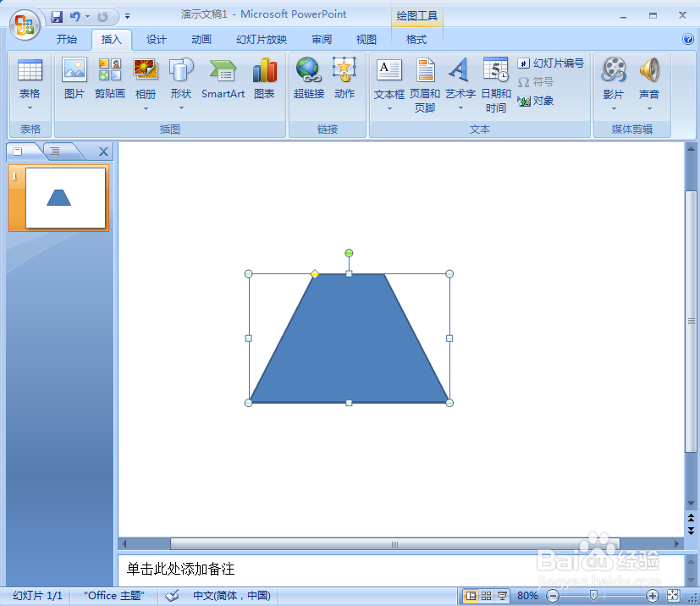700x606 pixels.
Task: Expand the 声音 dropdown arrow
Action: (x=649, y=108)
